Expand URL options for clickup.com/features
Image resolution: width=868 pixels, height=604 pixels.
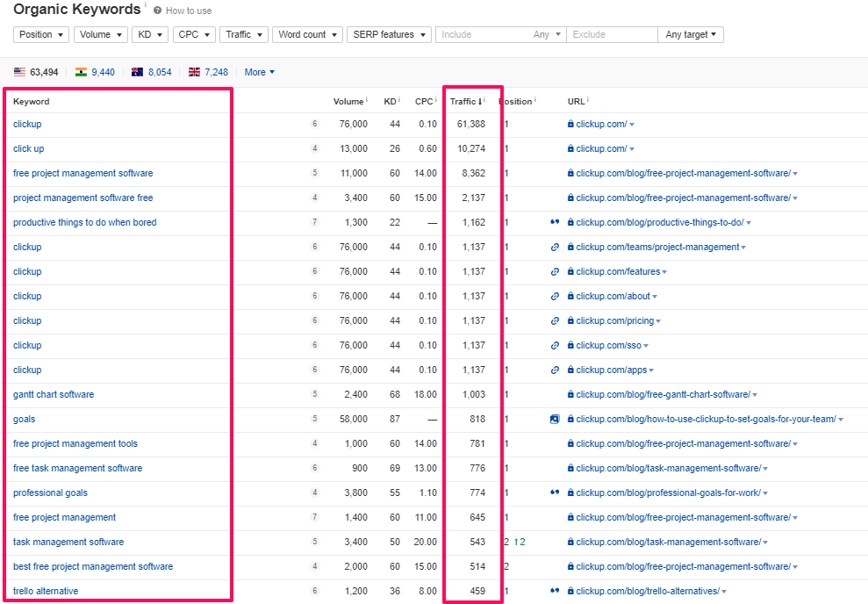click(x=664, y=272)
